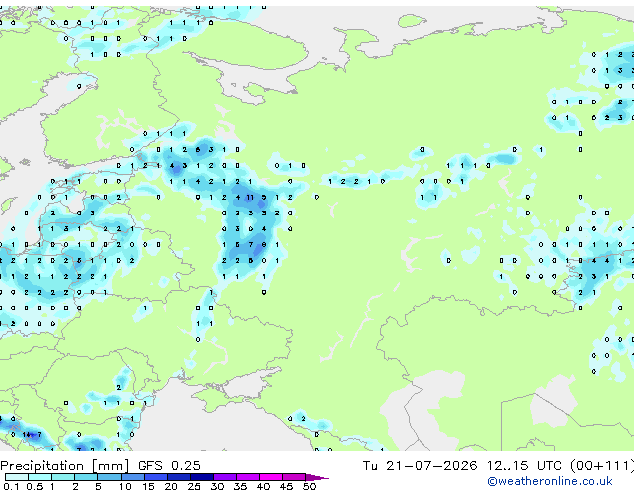Pick the 15–20 mm legend swatch

click(x=156, y=477)
